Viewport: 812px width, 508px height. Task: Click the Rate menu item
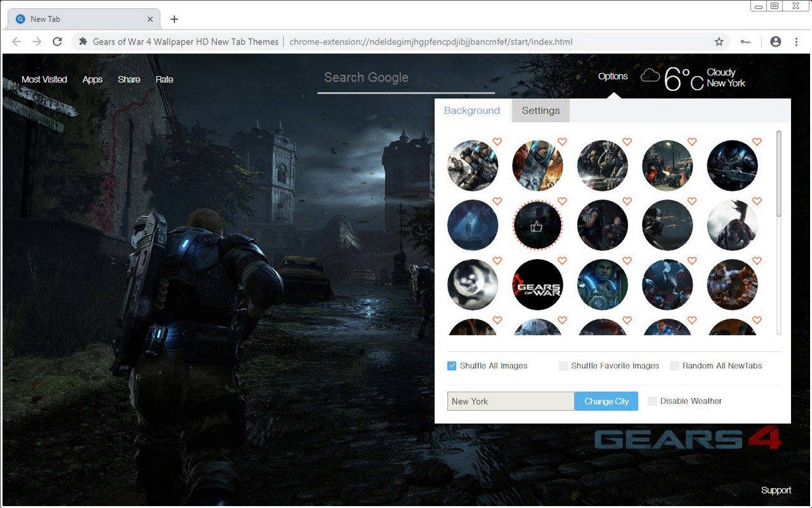(164, 79)
